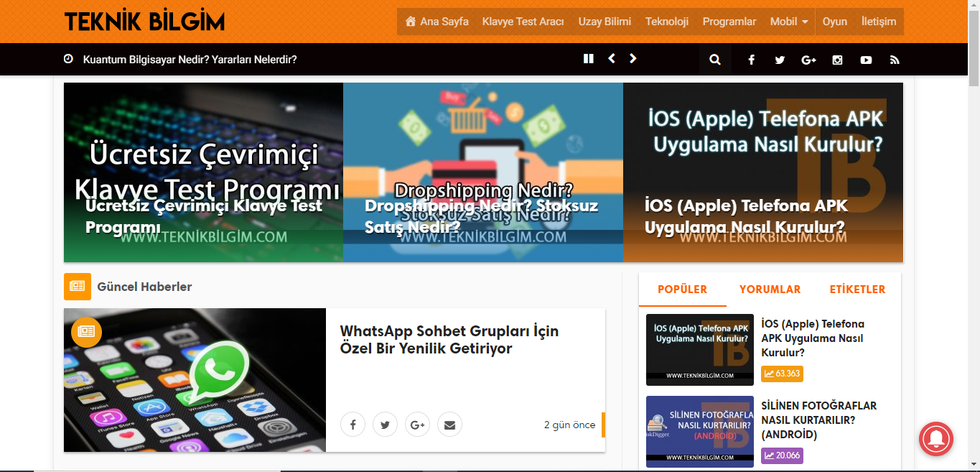
Task: Click the 20.066 view count badge
Action: pyautogui.click(x=782, y=455)
